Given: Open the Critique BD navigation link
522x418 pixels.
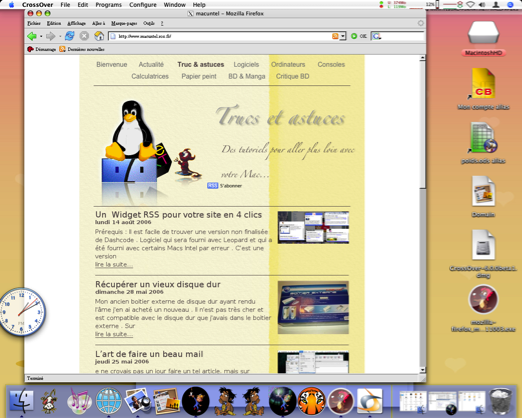Looking at the screenshot, I should coord(292,76).
